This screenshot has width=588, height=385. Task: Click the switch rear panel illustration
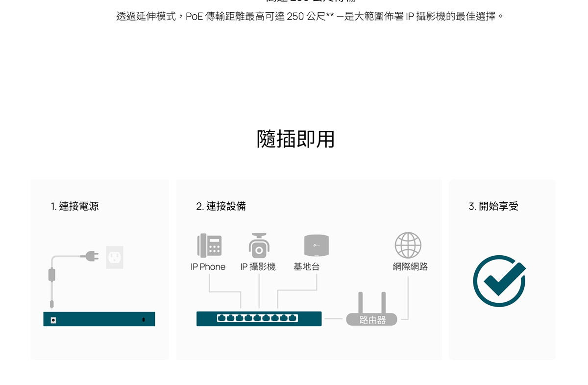(x=99, y=319)
